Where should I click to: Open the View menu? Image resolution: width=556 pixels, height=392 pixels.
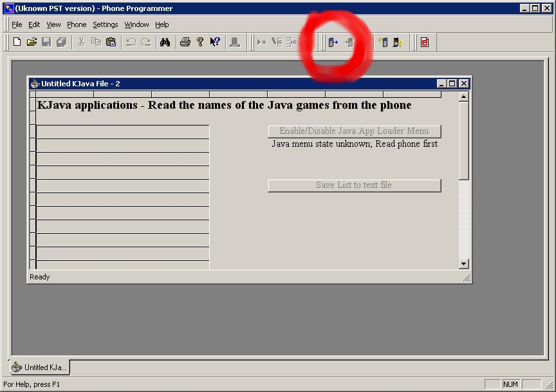[53, 24]
